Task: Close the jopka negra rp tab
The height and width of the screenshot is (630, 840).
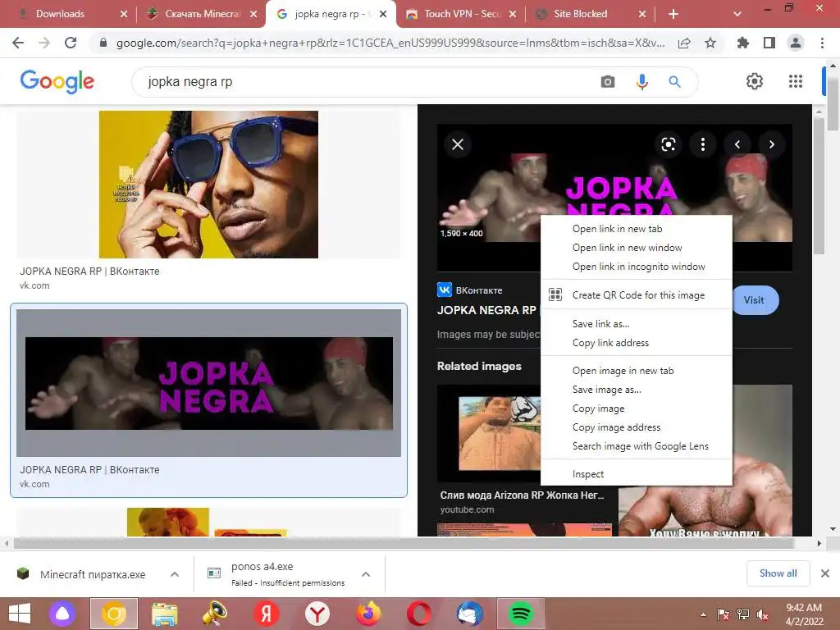Action: pos(383,14)
